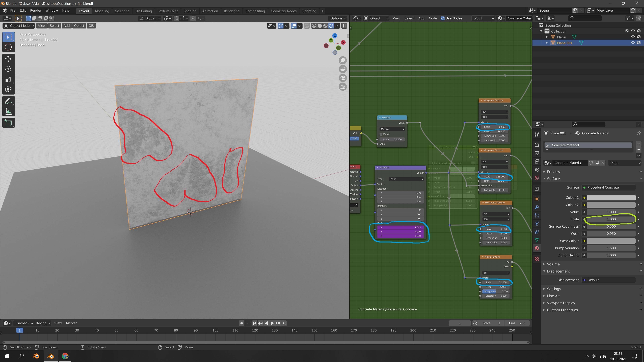644x362 pixels.
Task: Select the Measure tool
Action: click(x=8, y=111)
